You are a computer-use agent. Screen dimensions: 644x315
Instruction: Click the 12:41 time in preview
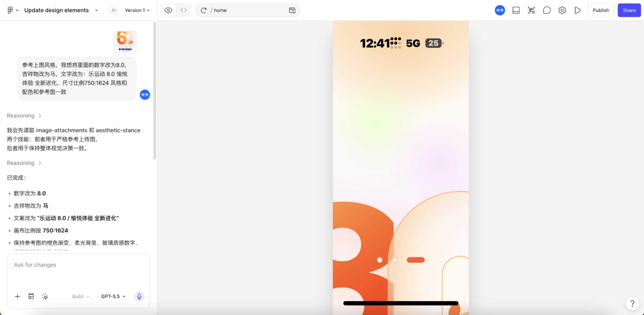(375, 43)
